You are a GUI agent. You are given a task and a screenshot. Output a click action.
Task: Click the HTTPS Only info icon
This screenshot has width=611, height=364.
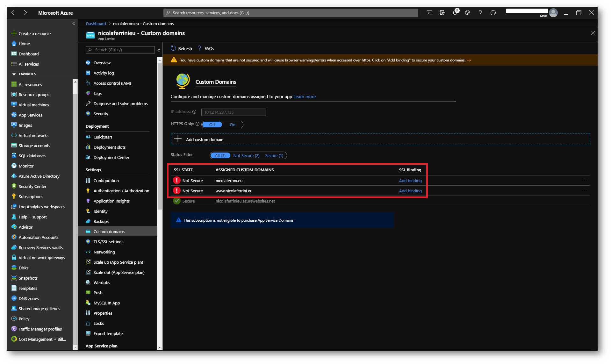[198, 124]
